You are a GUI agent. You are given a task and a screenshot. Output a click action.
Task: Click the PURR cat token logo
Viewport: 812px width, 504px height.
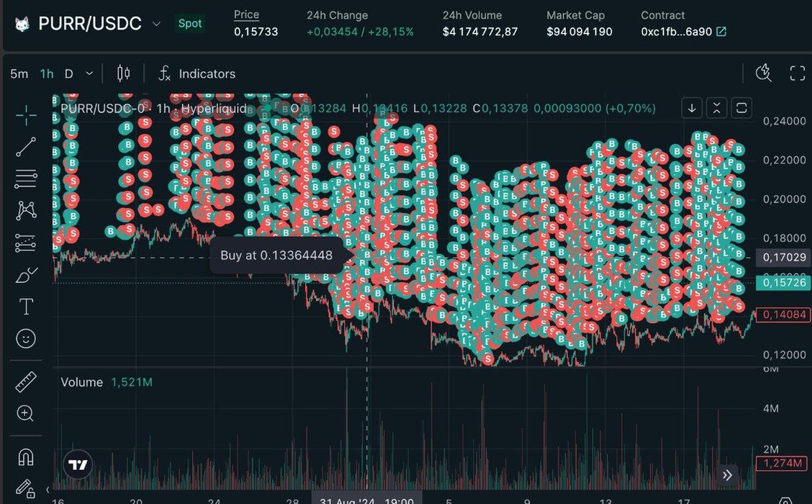pyautogui.click(x=22, y=24)
